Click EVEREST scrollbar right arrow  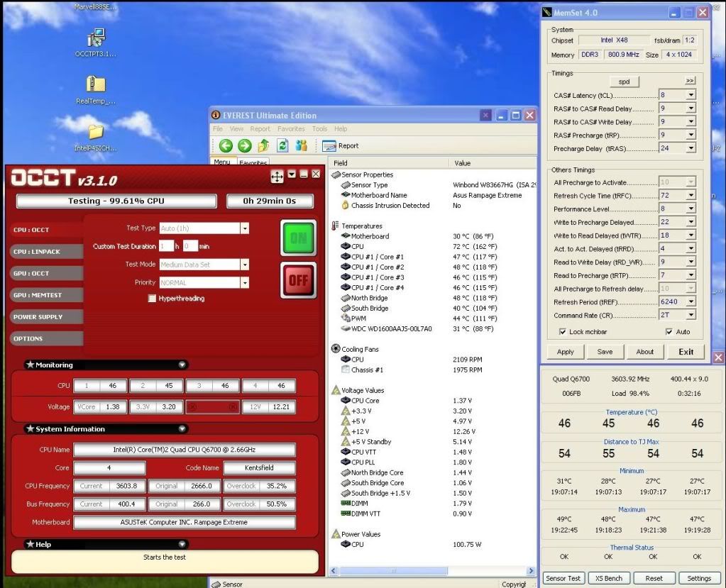(x=531, y=571)
